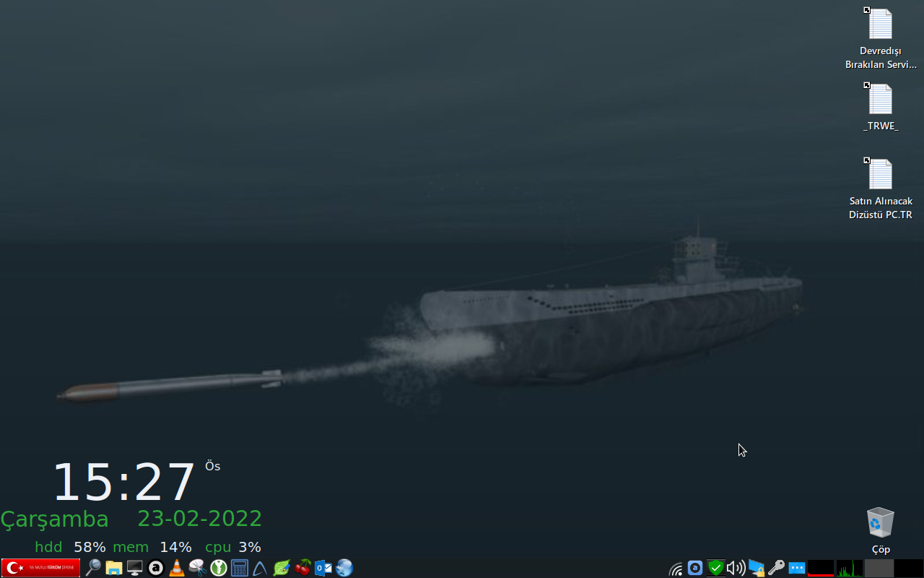Select the '_TRWE_' desktop file
This screenshot has width=924, height=578.
[881, 107]
